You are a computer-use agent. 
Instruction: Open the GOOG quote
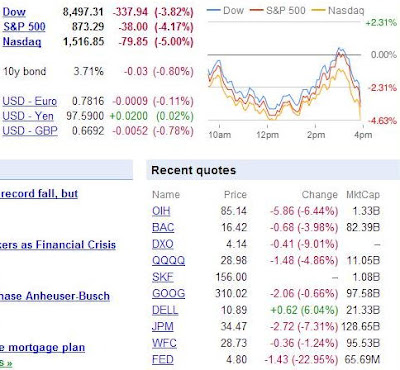click(168, 293)
